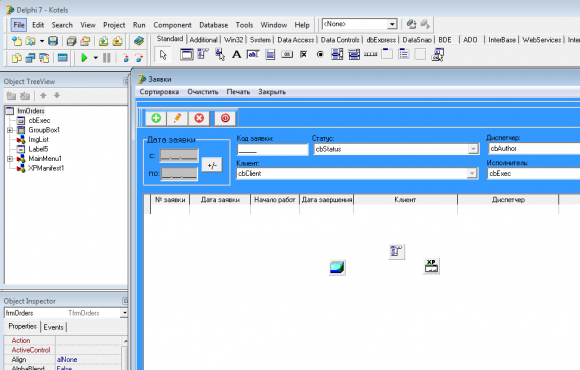Save file with the floppy disk icon
The height and width of the screenshot is (370, 580).
coord(53,41)
